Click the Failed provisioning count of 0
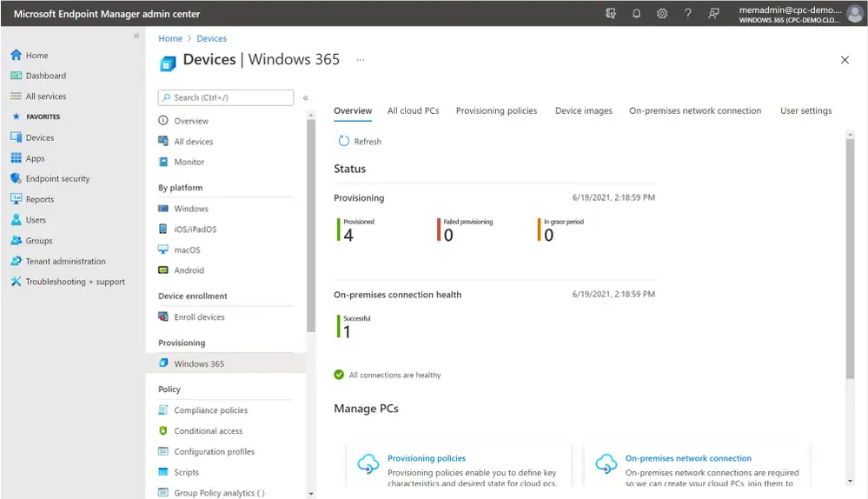This screenshot has height=499, width=868. coord(448,236)
